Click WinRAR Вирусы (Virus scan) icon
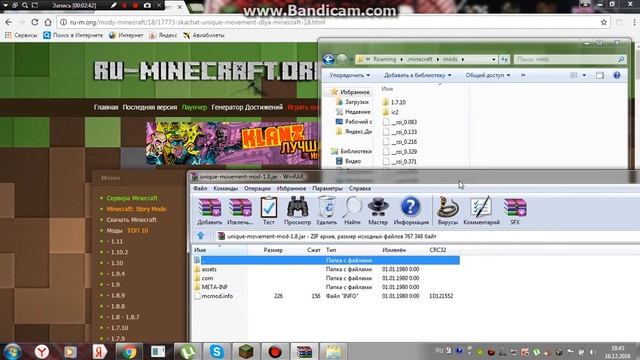Viewport: 640px width, 360px height. click(448, 211)
